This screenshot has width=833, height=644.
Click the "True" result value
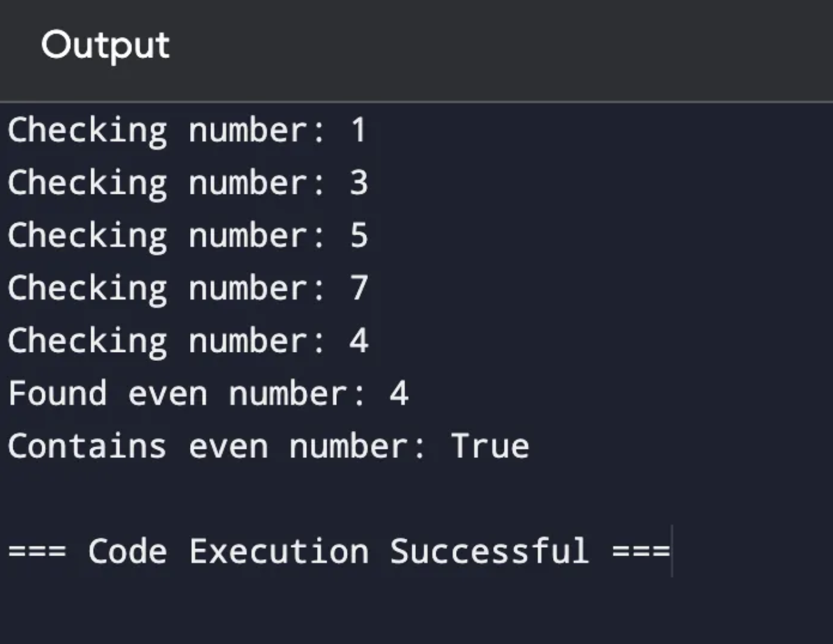click(490, 446)
